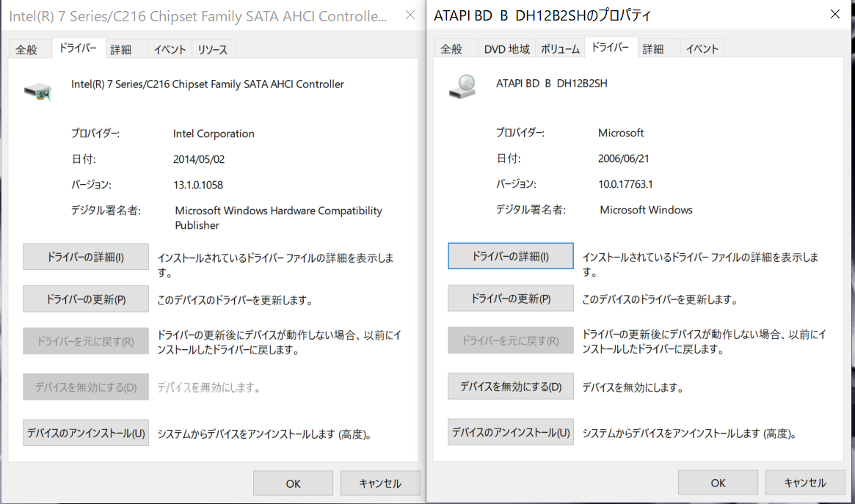Click the device name ATAPI BD B DH12B2SH label
855x504 pixels.
(x=552, y=84)
